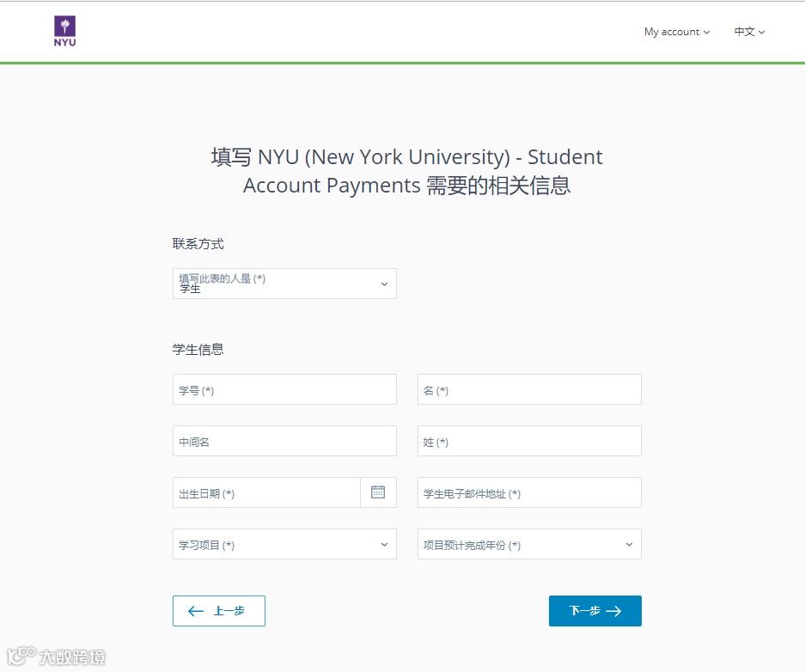The height and width of the screenshot is (672, 805).
Task: Open the 中文 language selector
Action: pyautogui.click(x=749, y=32)
